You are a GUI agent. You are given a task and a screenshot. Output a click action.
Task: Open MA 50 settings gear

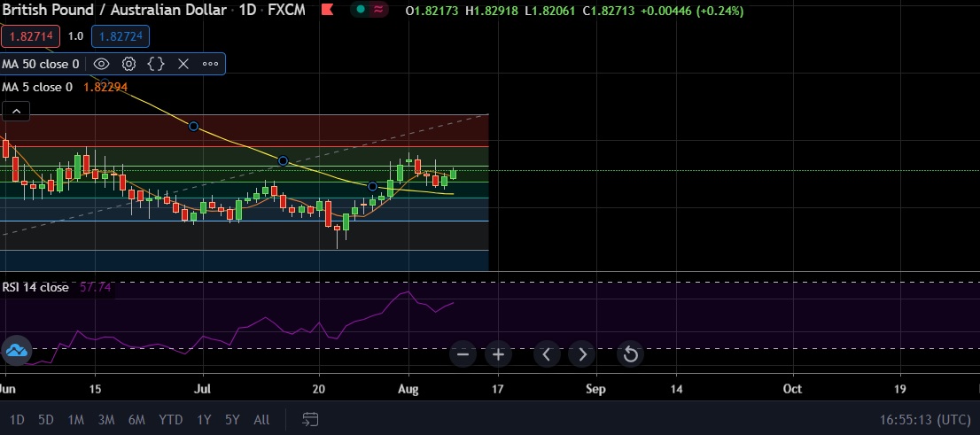tap(128, 64)
